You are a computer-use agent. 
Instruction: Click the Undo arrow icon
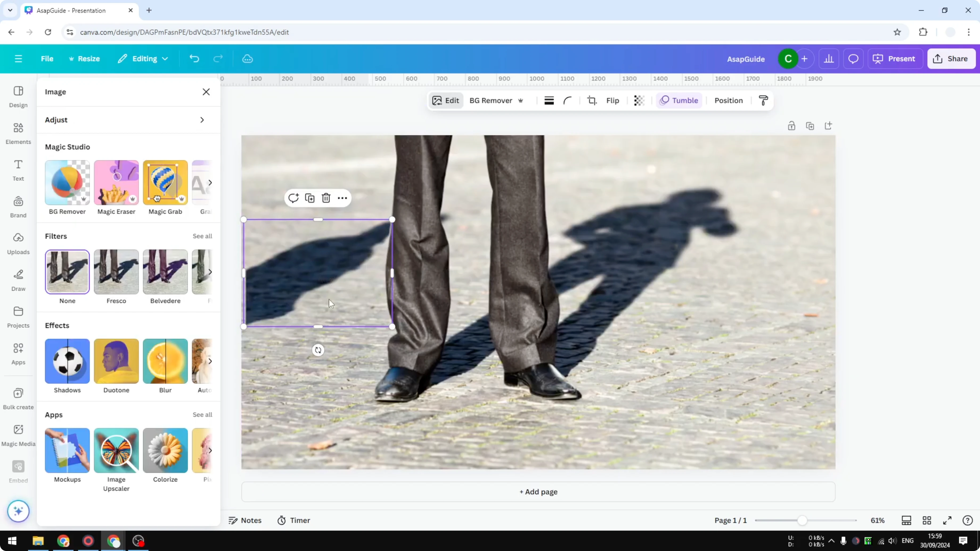194,59
